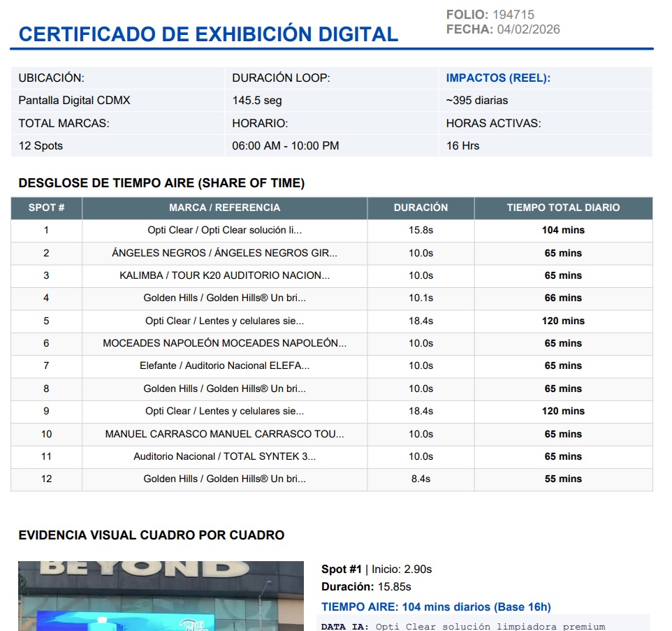
Task: Select the SPOT # column header
Action: click(45, 207)
